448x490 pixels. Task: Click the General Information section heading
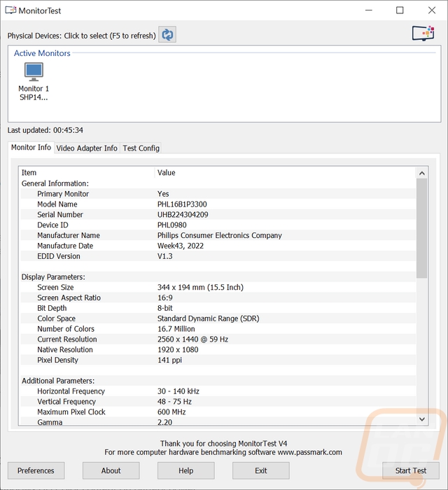[x=55, y=183]
